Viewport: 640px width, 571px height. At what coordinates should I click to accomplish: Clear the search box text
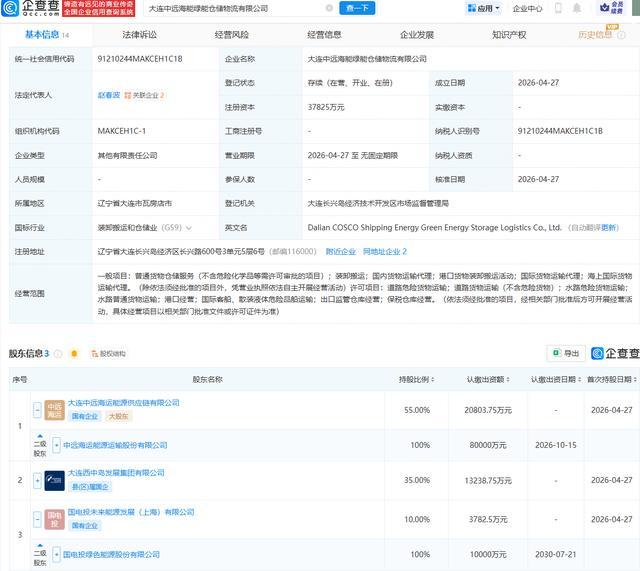pyautogui.click(x=329, y=8)
